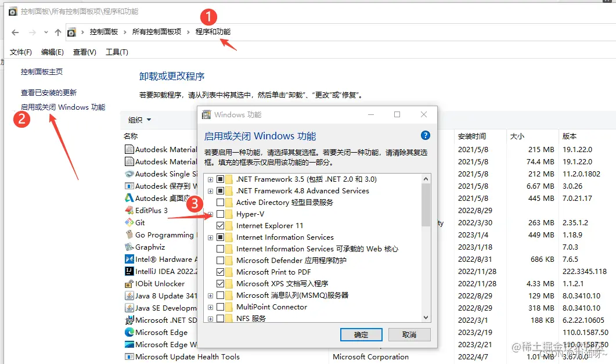Screen dimensions: 616x364
Task: Click the Autodesk desktop app icon
Action: point(129,199)
